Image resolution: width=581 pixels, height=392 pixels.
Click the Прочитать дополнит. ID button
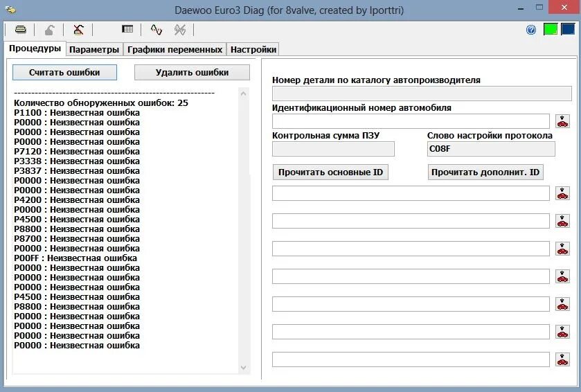485,172
